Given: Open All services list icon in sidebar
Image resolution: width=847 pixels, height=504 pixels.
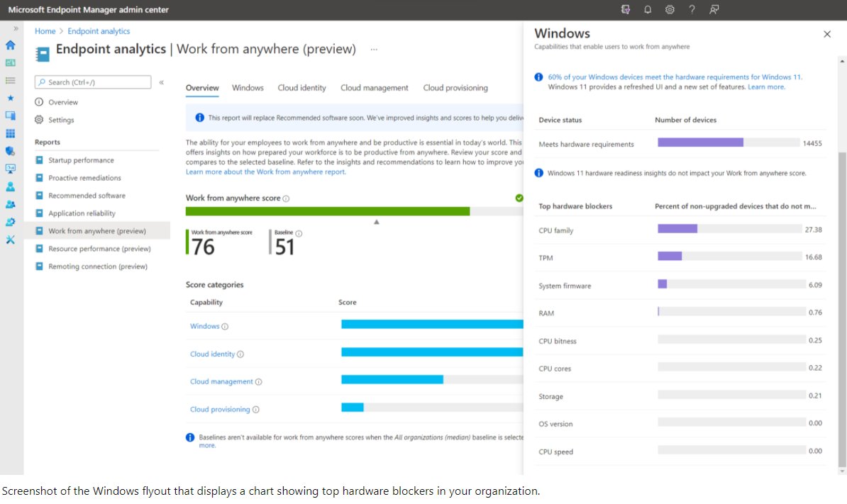Looking at the screenshot, I should 10,80.
